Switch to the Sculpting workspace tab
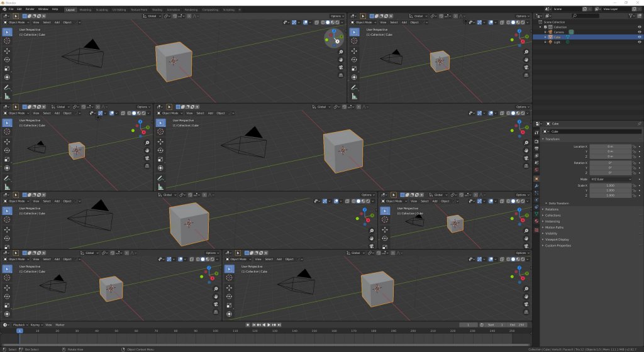This screenshot has height=352, width=644. pos(101,9)
